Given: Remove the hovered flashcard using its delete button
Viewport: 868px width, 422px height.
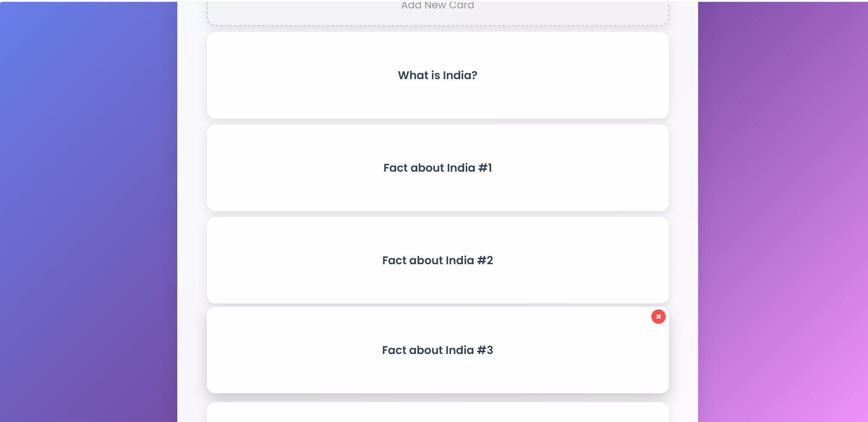Looking at the screenshot, I should click(x=658, y=316).
